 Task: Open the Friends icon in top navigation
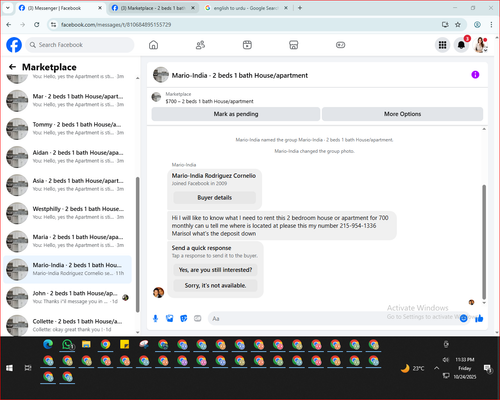coord(200,45)
